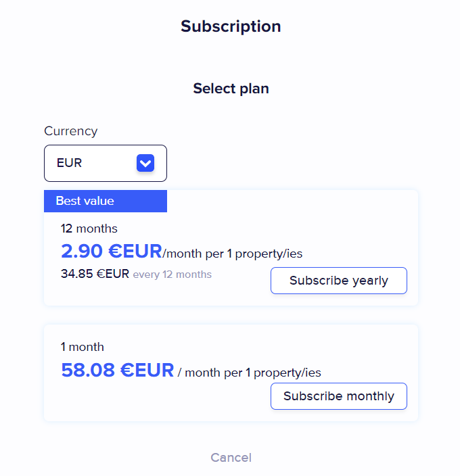Select the 12 months plan label
Screen dimensions: 460x476
89,229
